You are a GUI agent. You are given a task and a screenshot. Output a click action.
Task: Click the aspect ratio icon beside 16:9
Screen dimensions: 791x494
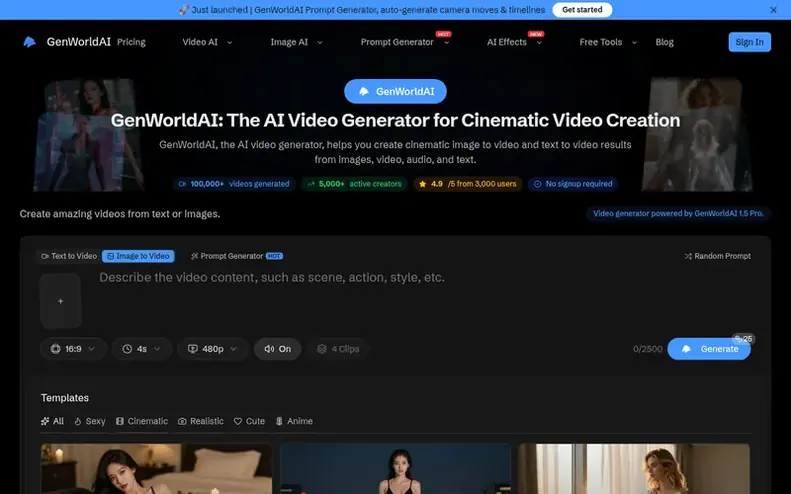[55, 349]
